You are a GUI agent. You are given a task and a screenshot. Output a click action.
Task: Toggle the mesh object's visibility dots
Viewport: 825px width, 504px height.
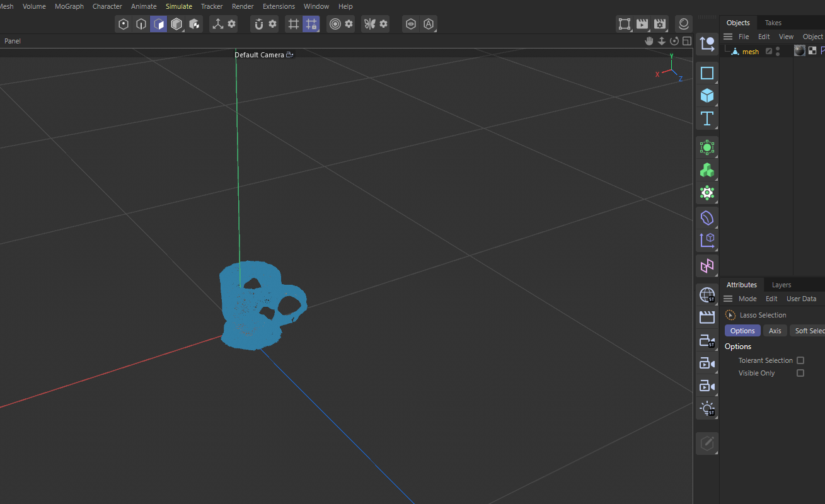779,51
